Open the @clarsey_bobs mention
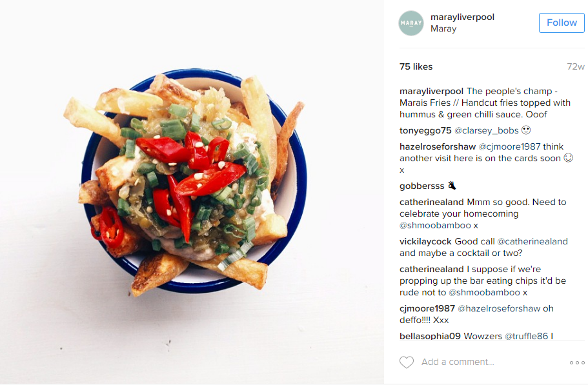The height and width of the screenshot is (385, 588). tap(487, 131)
